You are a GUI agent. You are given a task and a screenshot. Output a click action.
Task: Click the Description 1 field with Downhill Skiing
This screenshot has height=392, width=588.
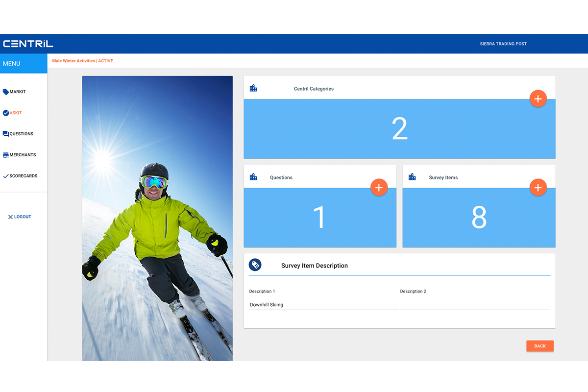click(323, 305)
